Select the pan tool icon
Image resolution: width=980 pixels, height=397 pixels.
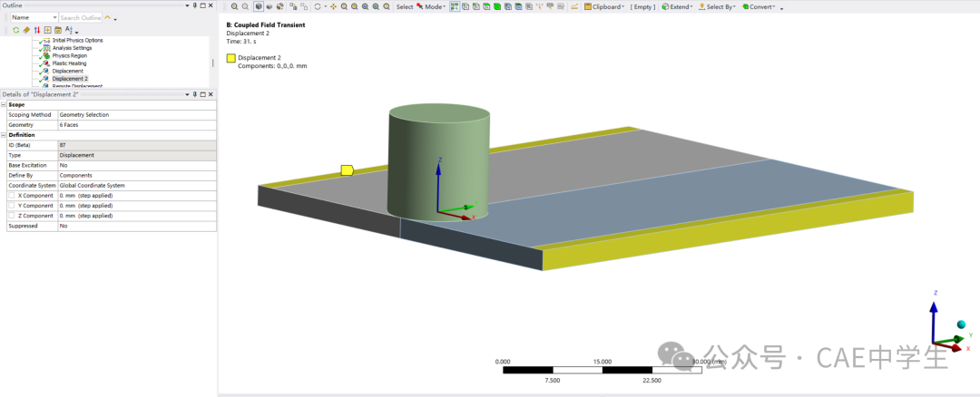[333, 7]
